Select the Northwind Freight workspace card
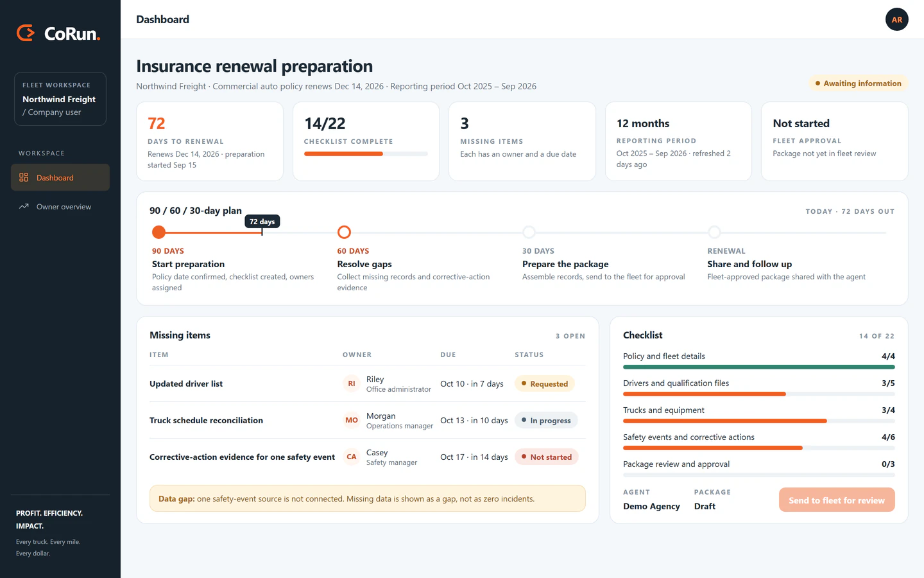This screenshot has width=924, height=578. pyautogui.click(x=60, y=99)
